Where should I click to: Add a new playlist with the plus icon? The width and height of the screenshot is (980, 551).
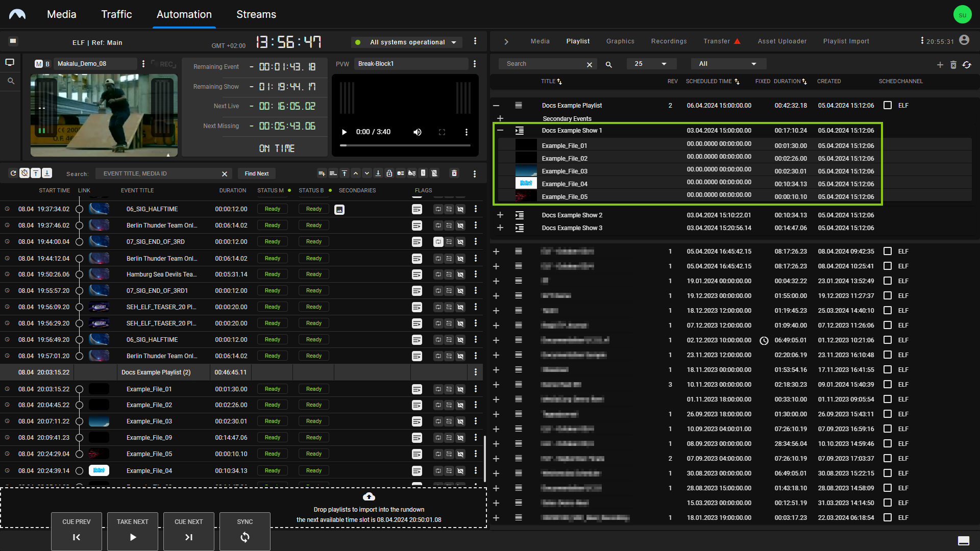click(940, 65)
